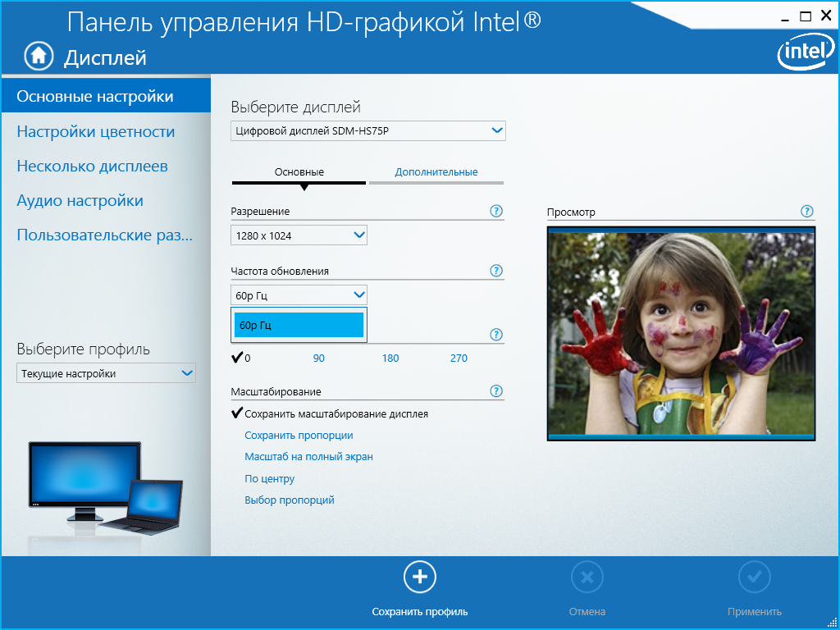Viewport: 840px width, 630px height.
Task: Open help icon for rotation section
Action: [496, 335]
